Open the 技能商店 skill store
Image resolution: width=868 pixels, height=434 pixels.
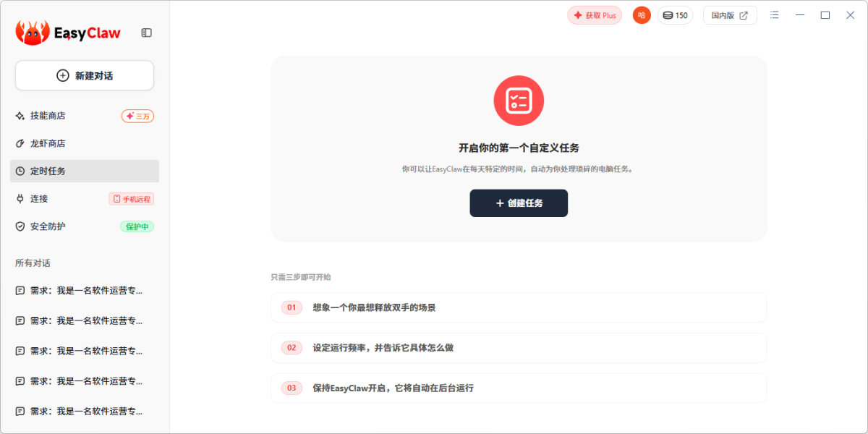pyautogui.click(x=48, y=116)
